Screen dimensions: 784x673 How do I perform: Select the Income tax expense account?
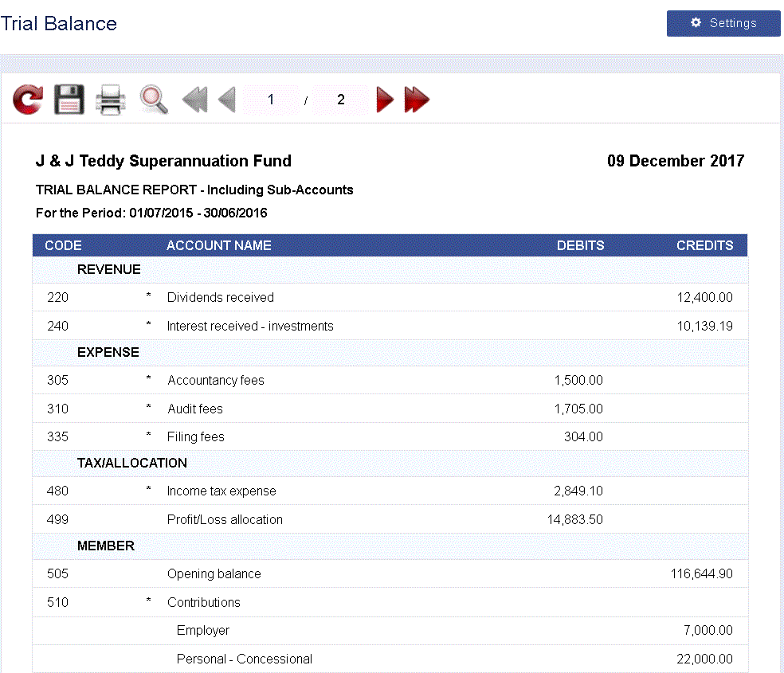pyautogui.click(x=221, y=491)
